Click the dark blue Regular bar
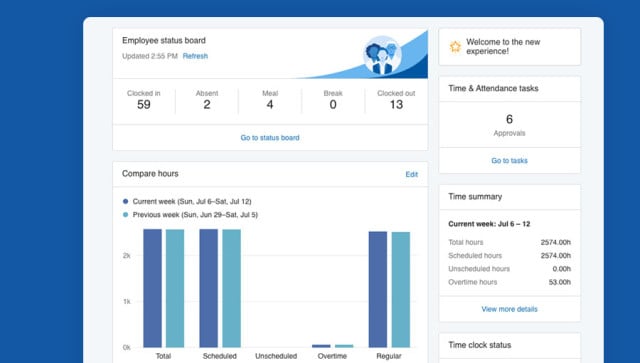Screen dimensions: 640x363 (378, 290)
